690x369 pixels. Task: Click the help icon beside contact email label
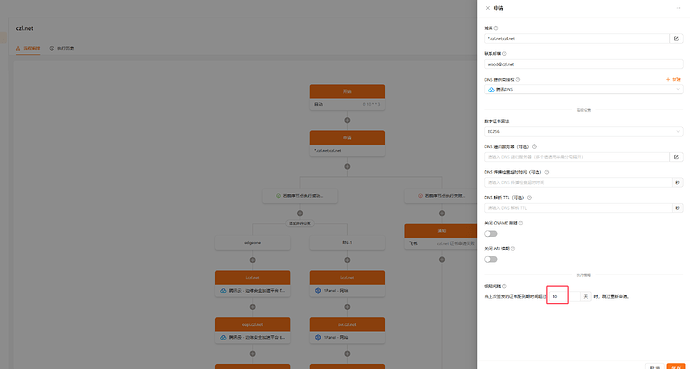coord(504,54)
